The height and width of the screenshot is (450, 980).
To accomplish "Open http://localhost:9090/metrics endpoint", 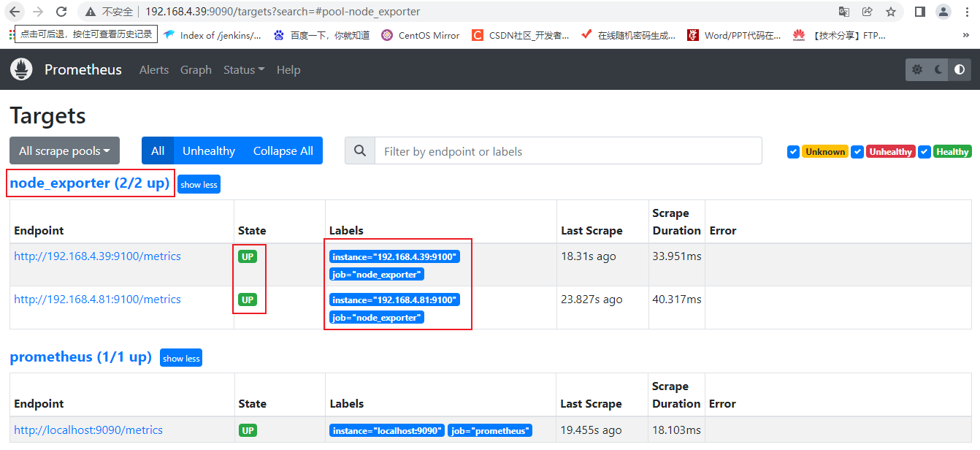I will tap(88, 430).
